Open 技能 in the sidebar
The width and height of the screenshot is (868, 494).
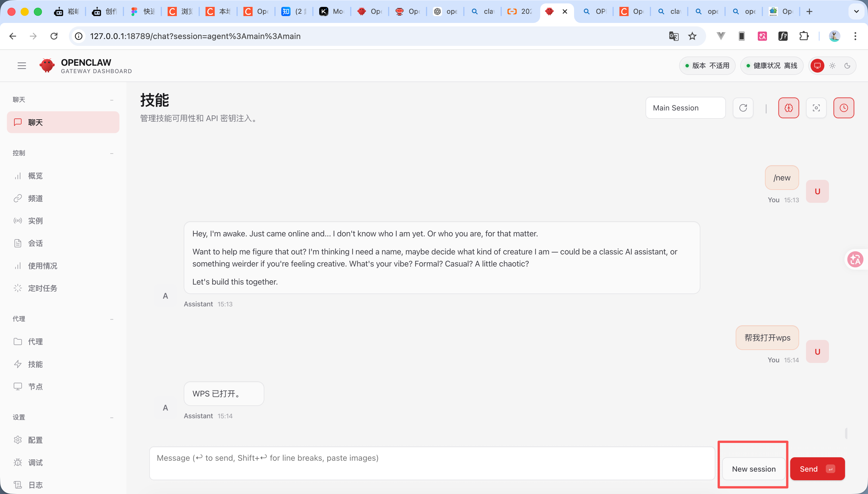click(35, 364)
